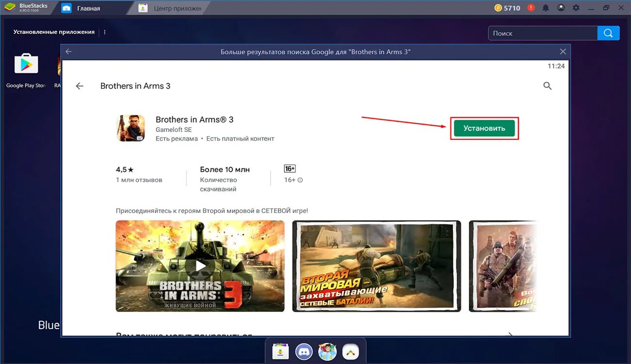Open BlueStacks settings gear icon
The width and height of the screenshot is (631, 364).
576,8
